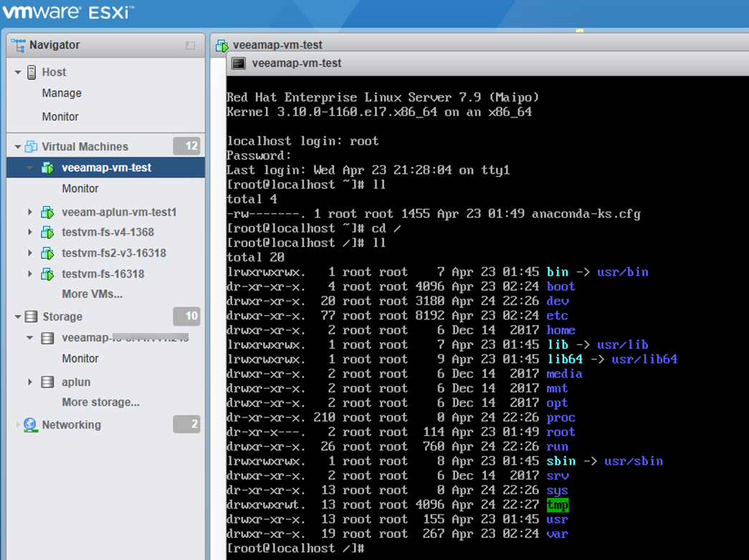Expand the Networking section
This screenshot has width=749, height=560.
(18, 425)
